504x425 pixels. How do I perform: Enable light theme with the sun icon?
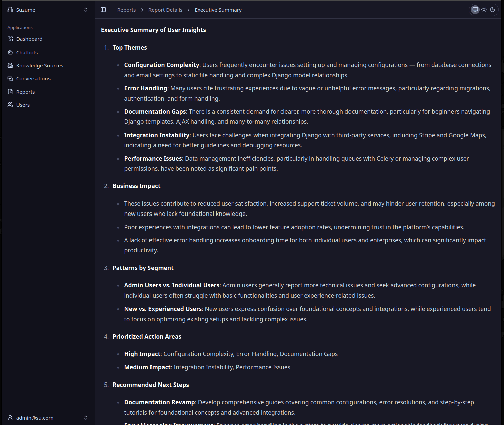point(484,10)
